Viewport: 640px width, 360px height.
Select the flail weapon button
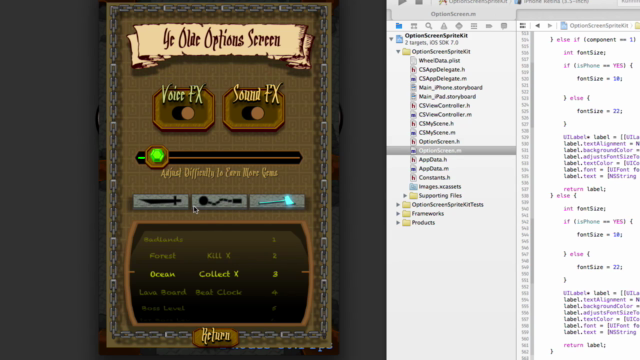[x=220, y=201]
